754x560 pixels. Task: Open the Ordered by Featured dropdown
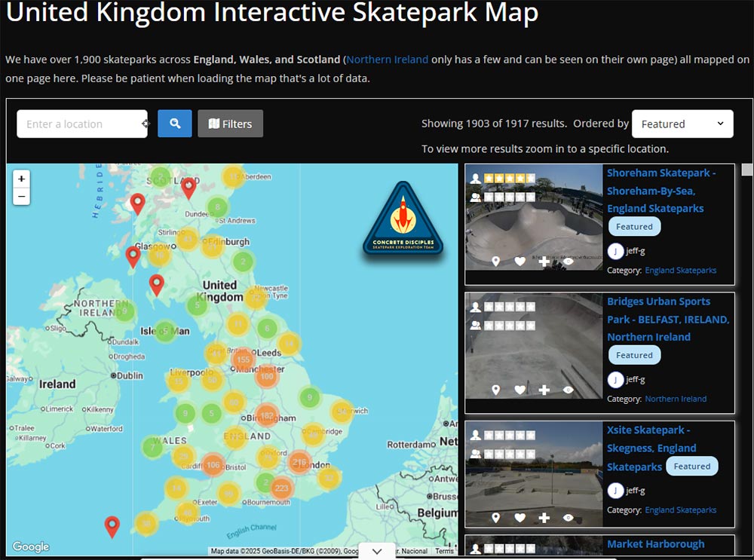click(x=682, y=123)
